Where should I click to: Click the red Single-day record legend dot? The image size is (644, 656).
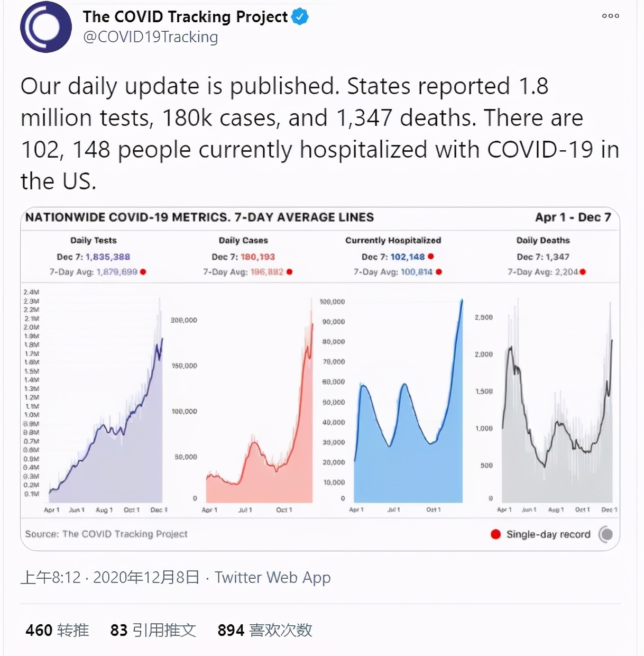coord(495,534)
